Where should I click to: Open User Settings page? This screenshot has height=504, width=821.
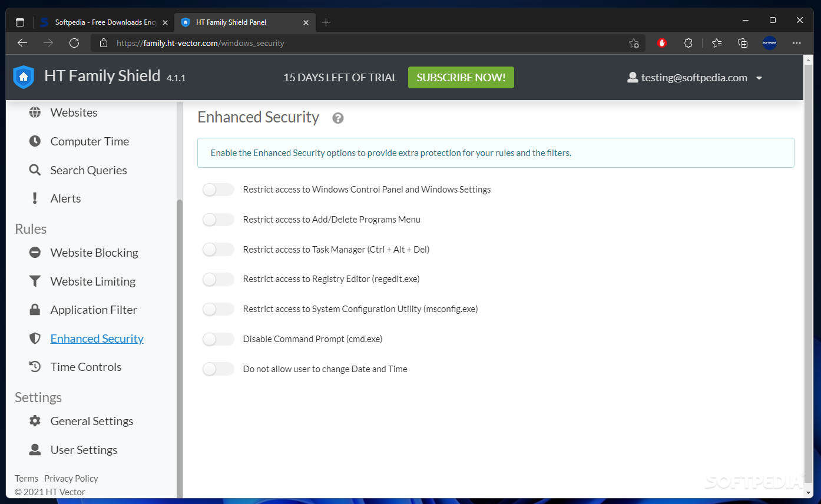tap(84, 450)
